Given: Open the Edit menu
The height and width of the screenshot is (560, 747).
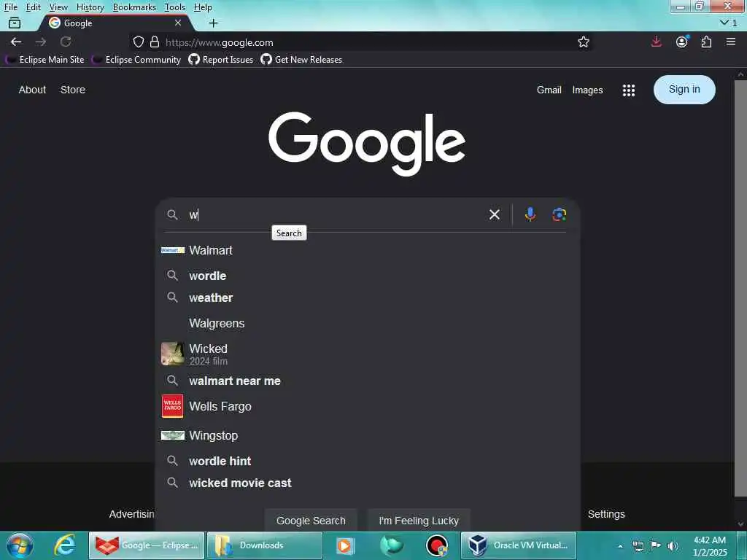Looking at the screenshot, I should (33, 7).
